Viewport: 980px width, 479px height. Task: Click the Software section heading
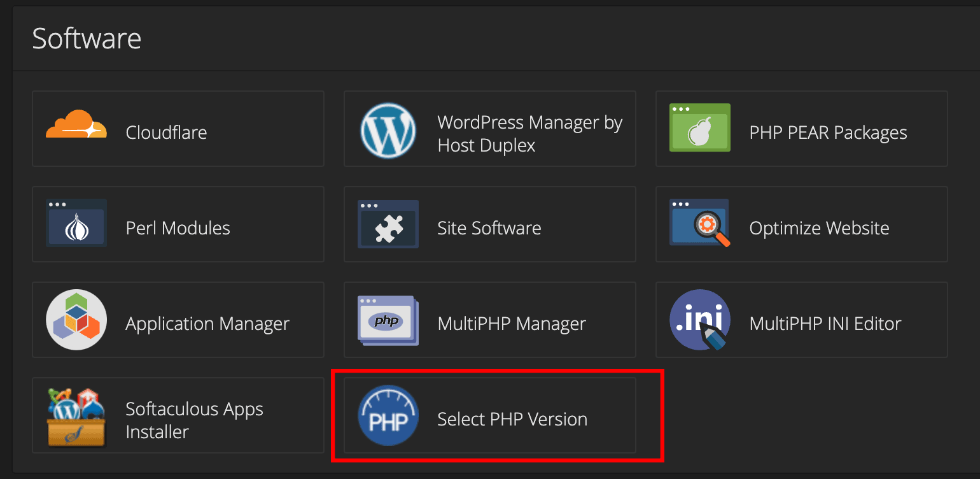(87, 38)
